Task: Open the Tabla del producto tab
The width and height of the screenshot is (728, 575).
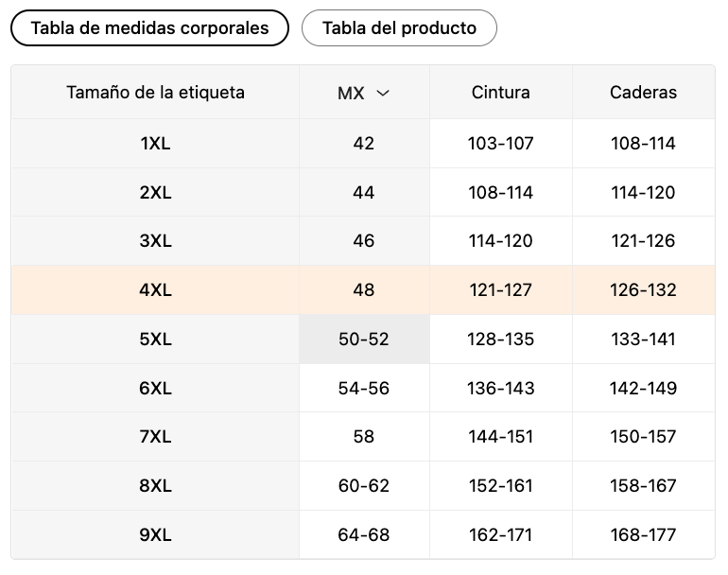Action: tap(399, 27)
